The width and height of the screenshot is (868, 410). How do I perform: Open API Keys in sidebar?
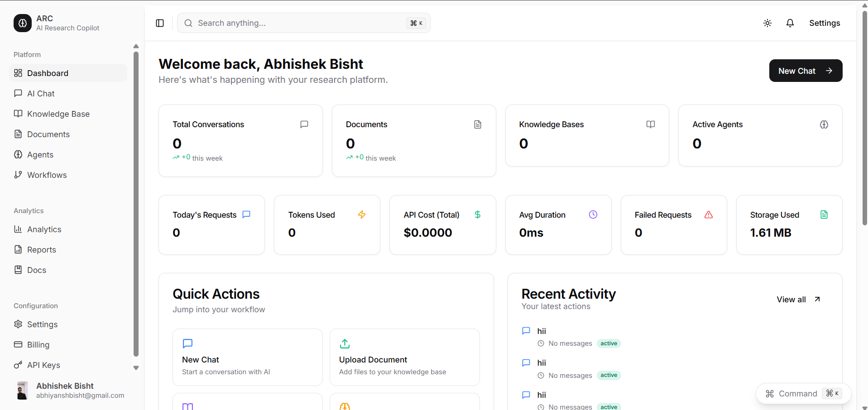(68, 365)
